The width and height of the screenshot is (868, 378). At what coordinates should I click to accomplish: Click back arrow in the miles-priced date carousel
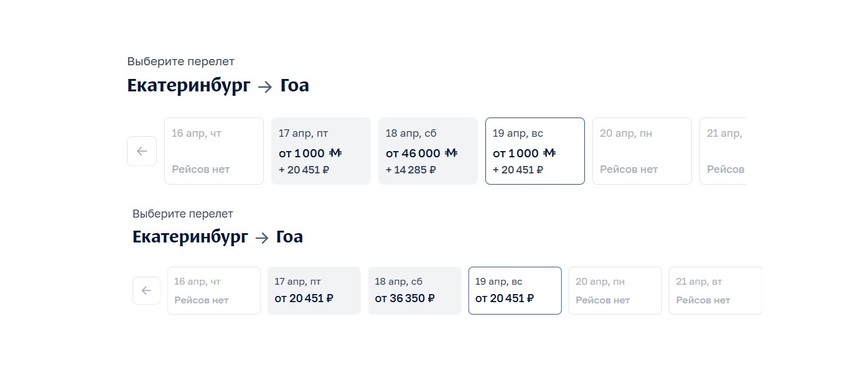(x=142, y=151)
